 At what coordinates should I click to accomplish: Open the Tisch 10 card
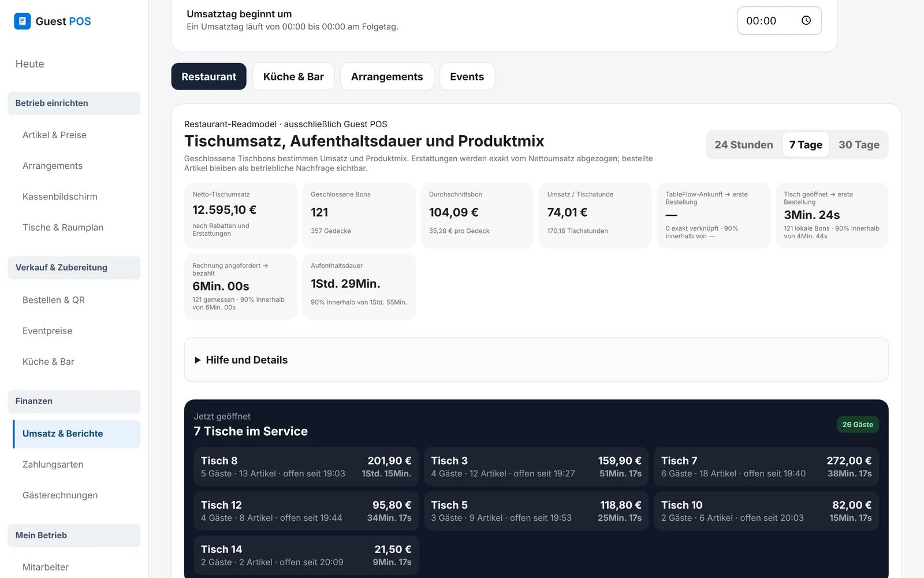(x=766, y=511)
